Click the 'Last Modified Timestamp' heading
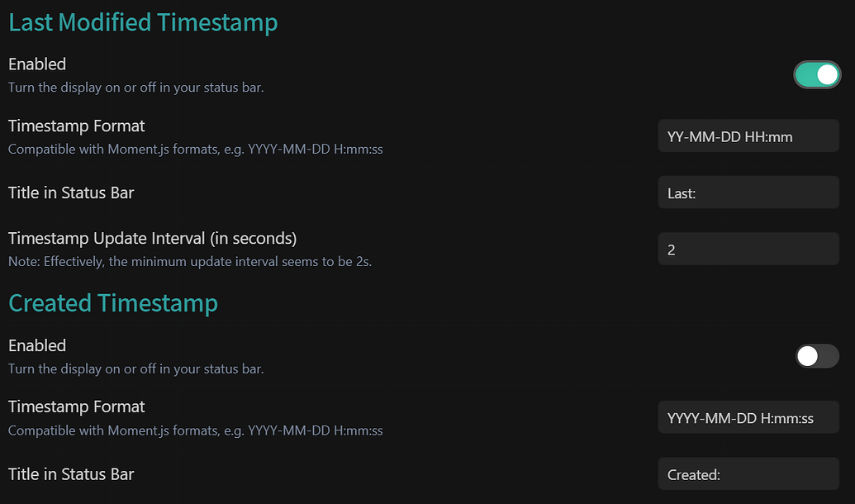This screenshot has height=504, width=855. point(143,22)
